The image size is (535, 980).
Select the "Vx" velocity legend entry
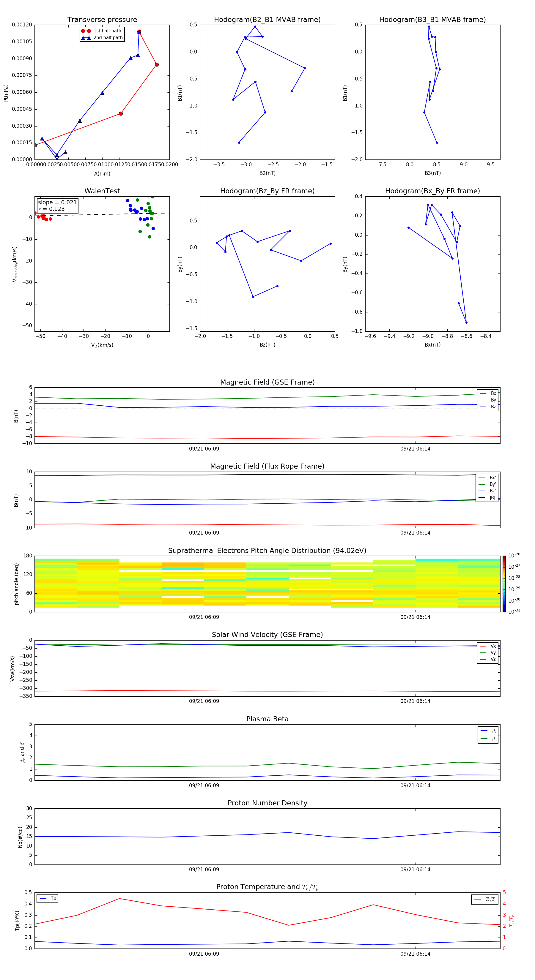[x=488, y=646]
